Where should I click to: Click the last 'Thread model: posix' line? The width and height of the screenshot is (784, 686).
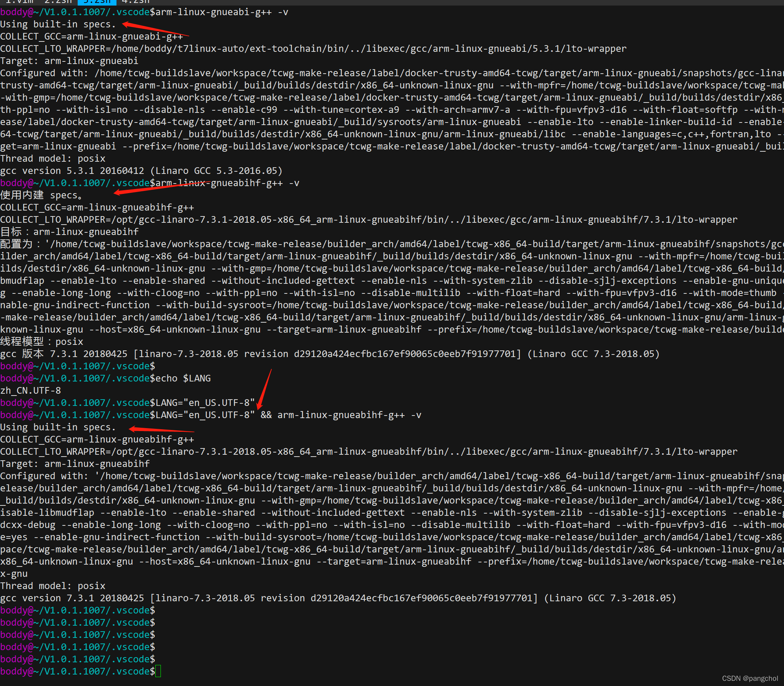tap(53, 586)
